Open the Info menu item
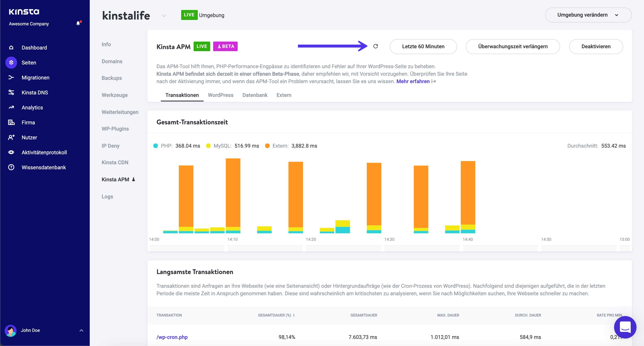 pos(106,44)
